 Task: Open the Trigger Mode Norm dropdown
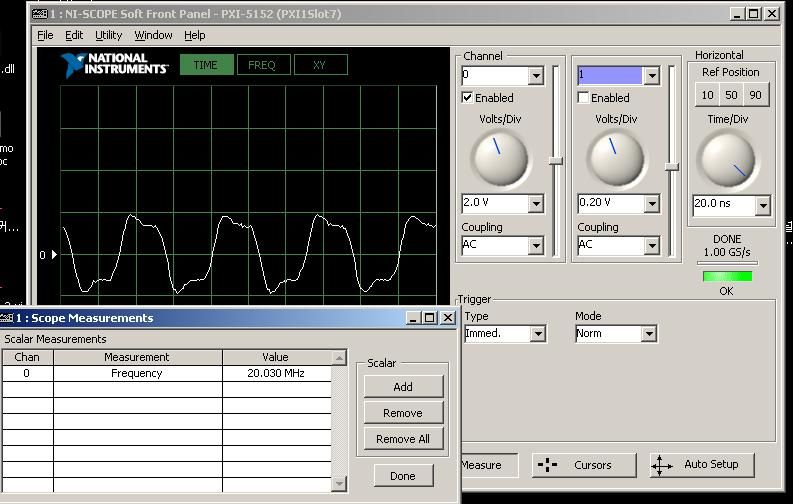point(649,334)
